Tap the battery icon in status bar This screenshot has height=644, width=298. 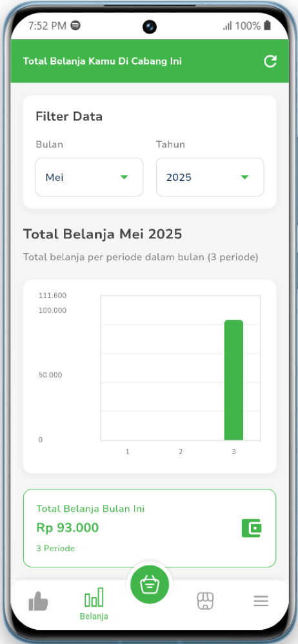point(268,26)
